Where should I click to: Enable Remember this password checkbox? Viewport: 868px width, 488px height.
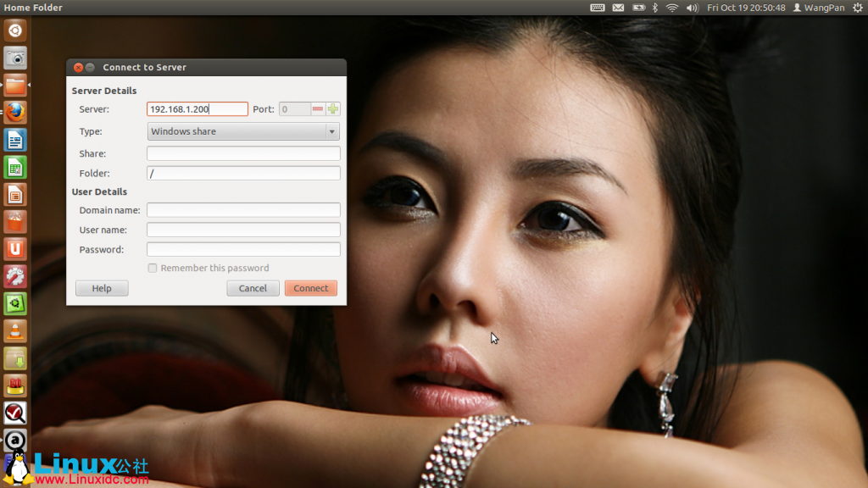pos(153,268)
